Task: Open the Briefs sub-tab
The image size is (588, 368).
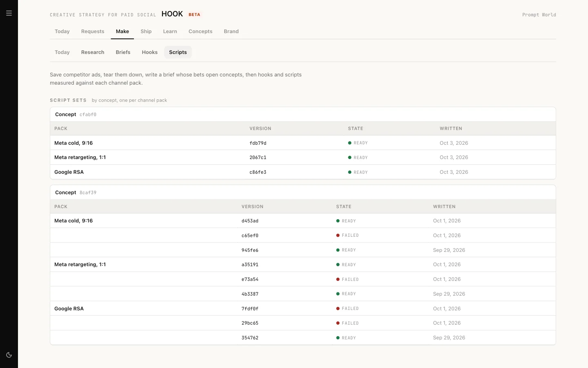Action: 123,52
